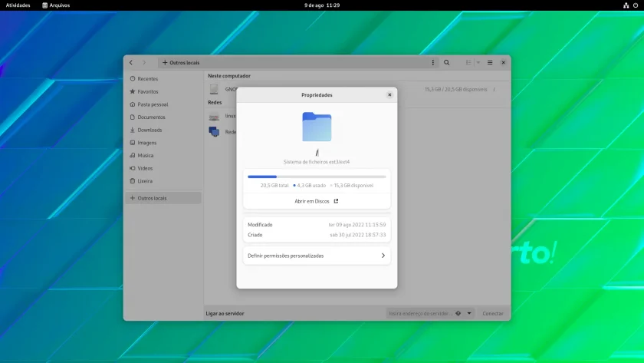Open Recentes in the sidebar
The height and width of the screenshot is (363, 644).
pos(163,78)
